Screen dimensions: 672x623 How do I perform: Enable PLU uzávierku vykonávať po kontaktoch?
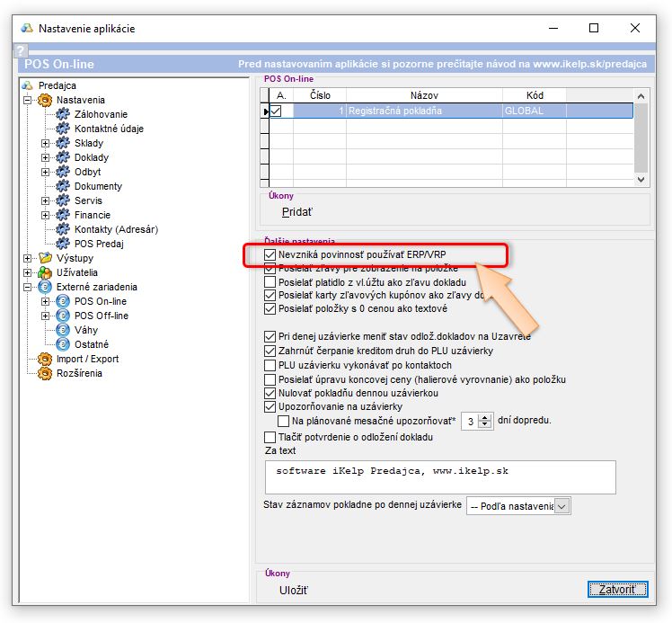[270, 366]
